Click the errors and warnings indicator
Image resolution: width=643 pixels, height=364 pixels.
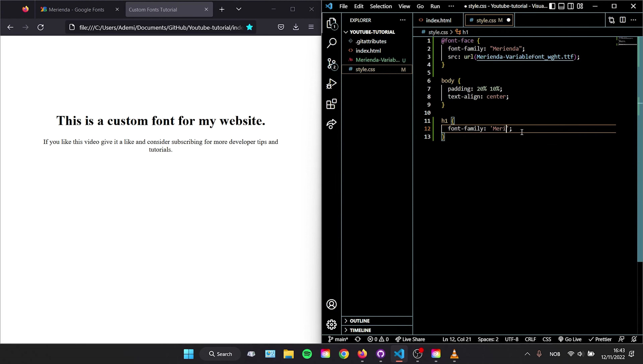click(x=378, y=339)
